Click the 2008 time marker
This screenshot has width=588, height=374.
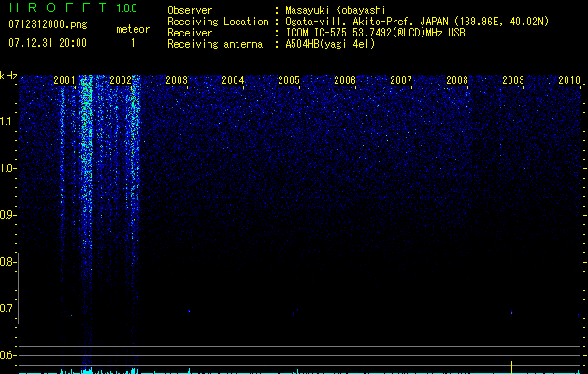tap(457, 80)
